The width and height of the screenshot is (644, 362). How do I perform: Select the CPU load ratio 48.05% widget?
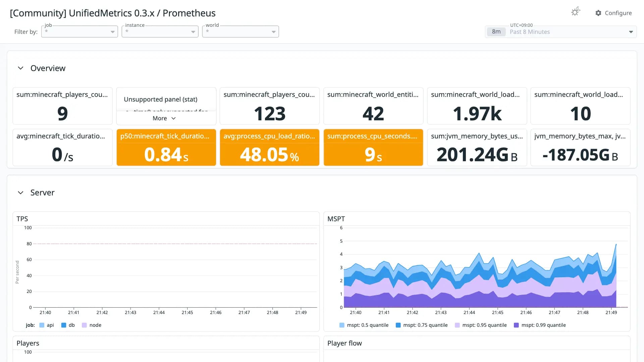pos(270,147)
